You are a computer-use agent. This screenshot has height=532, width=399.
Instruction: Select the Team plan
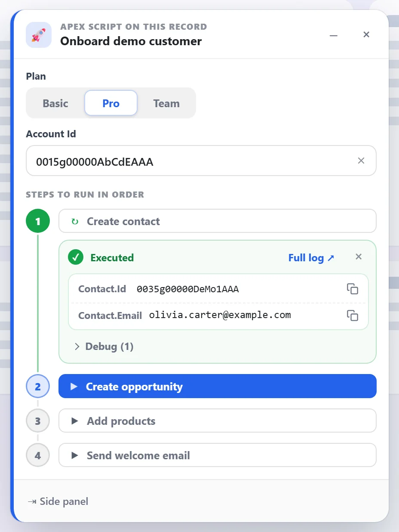click(x=166, y=103)
